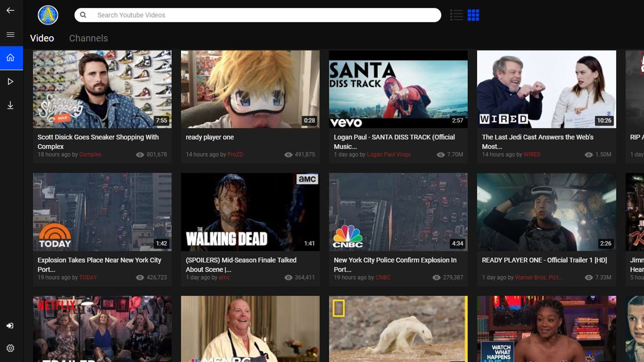Open the Downloads sidebar icon

10,105
